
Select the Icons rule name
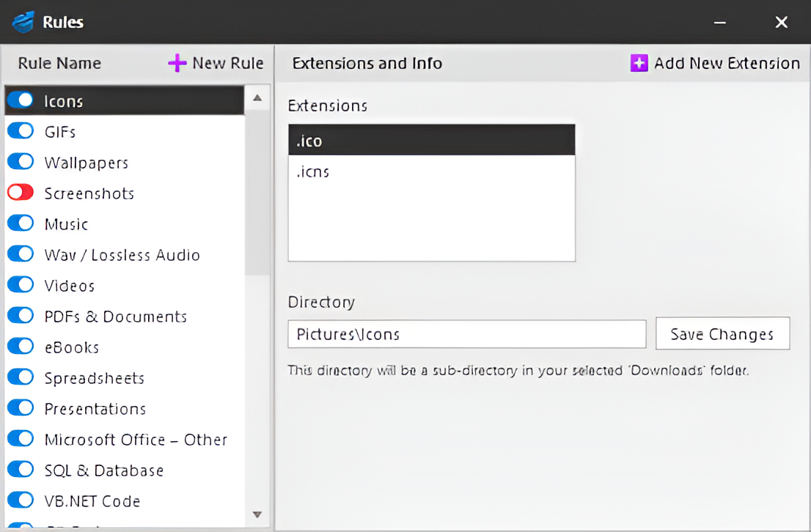pos(63,101)
